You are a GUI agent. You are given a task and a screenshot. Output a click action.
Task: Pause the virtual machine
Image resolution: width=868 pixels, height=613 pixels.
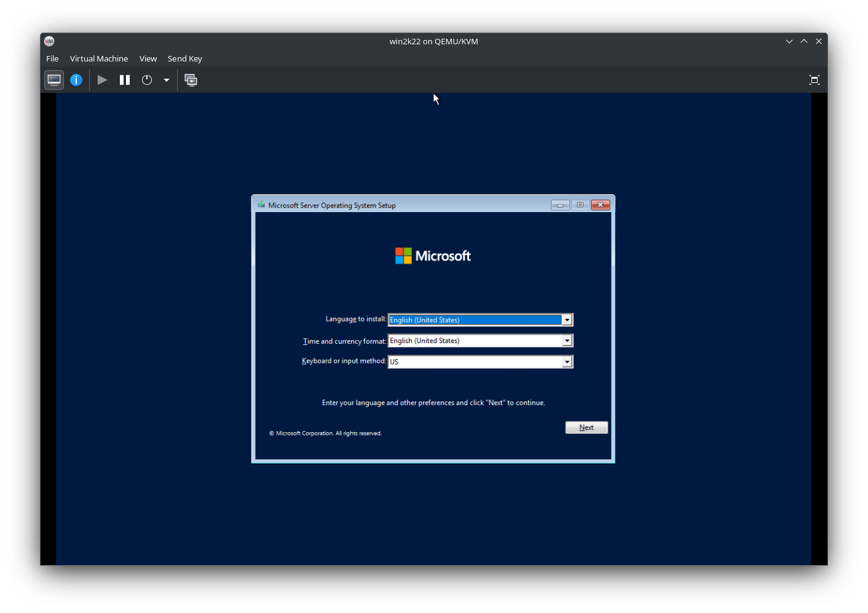pos(124,80)
